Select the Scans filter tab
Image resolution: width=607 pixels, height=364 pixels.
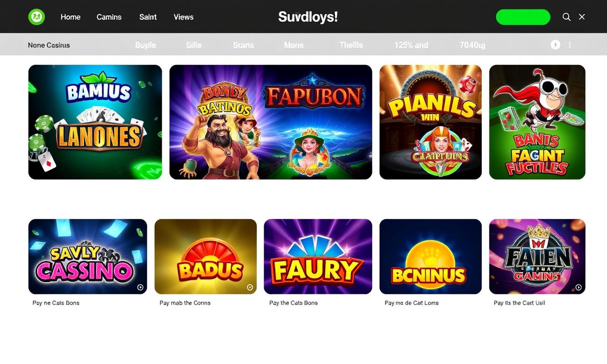pos(243,45)
